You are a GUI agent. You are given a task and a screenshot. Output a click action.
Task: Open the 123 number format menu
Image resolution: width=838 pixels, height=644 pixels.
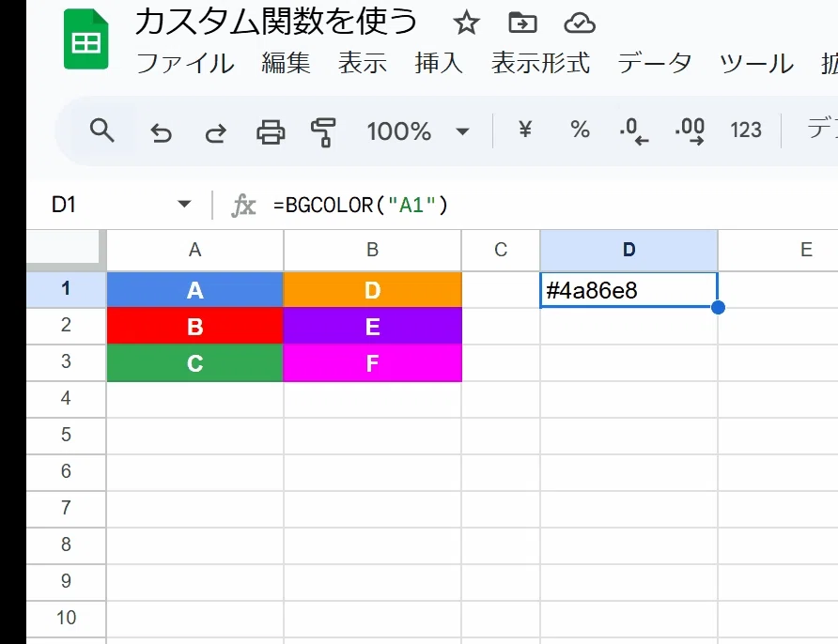[746, 130]
